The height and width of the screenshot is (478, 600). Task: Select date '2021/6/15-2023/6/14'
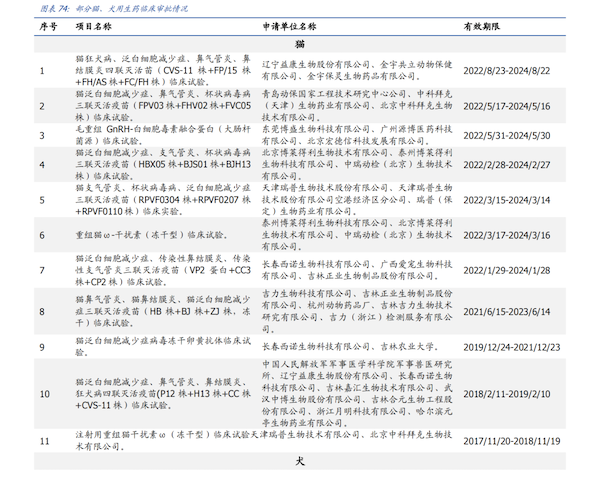pos(507,312)
